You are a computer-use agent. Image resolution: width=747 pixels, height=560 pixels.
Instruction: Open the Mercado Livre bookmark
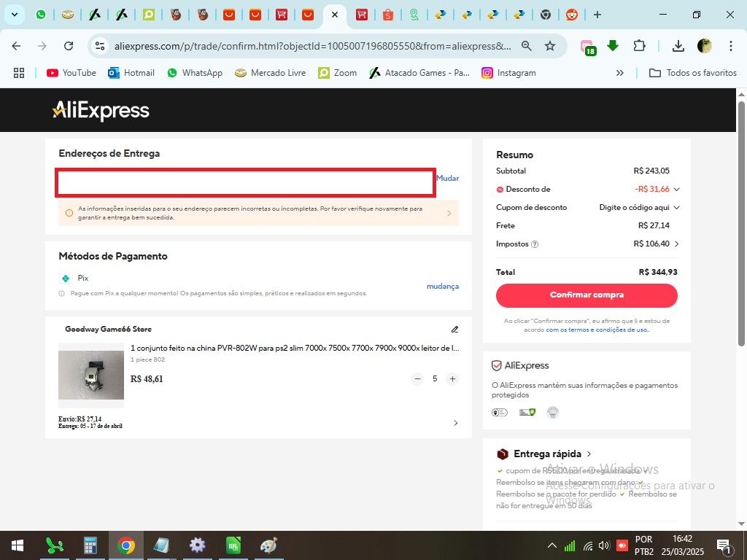point(271,73)
